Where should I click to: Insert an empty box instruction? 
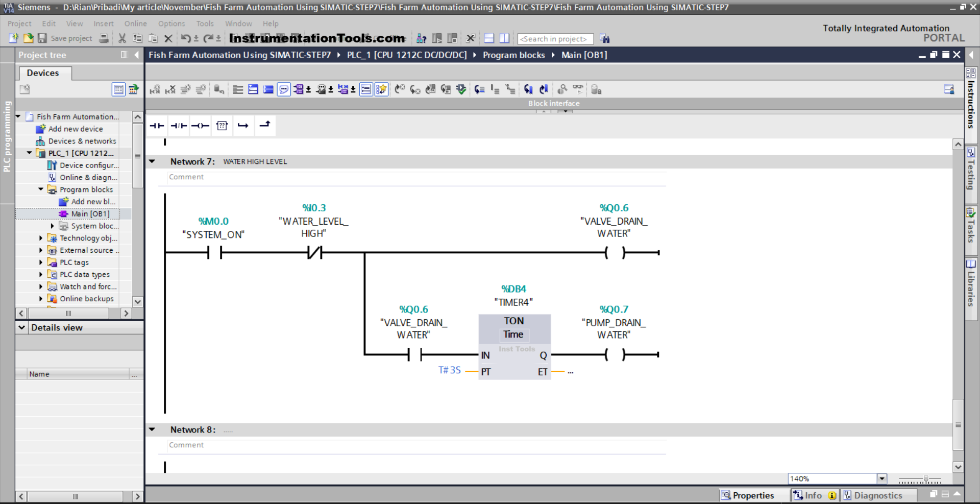pyautogui.click(x=222, y=125)
